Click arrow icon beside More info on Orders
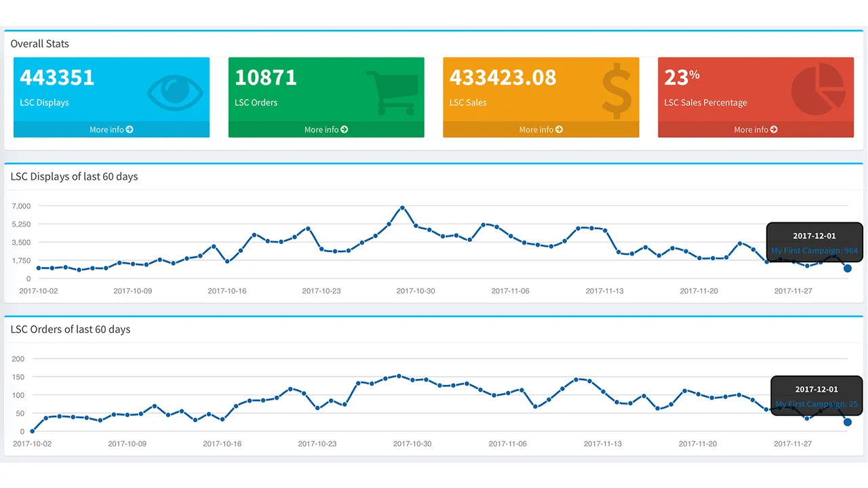The width and height of the screenshot is (868, 488). pos(344,129)
